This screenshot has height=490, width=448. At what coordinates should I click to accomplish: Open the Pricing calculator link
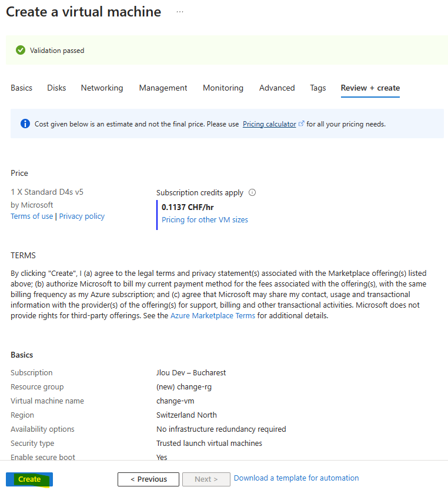pos(269,124)
